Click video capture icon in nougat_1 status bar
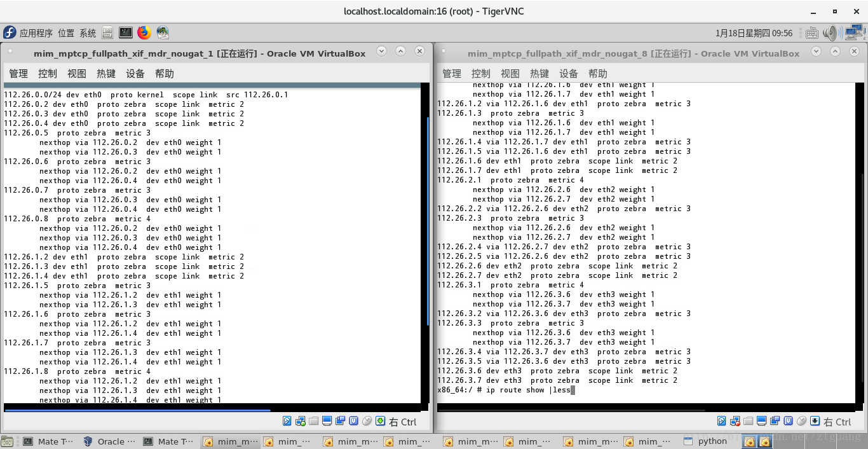 pos(340,421)
